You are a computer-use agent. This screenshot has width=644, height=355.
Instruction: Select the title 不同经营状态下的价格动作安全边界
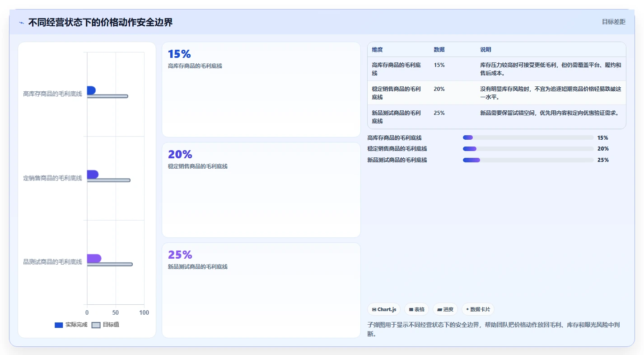[100, 22]
